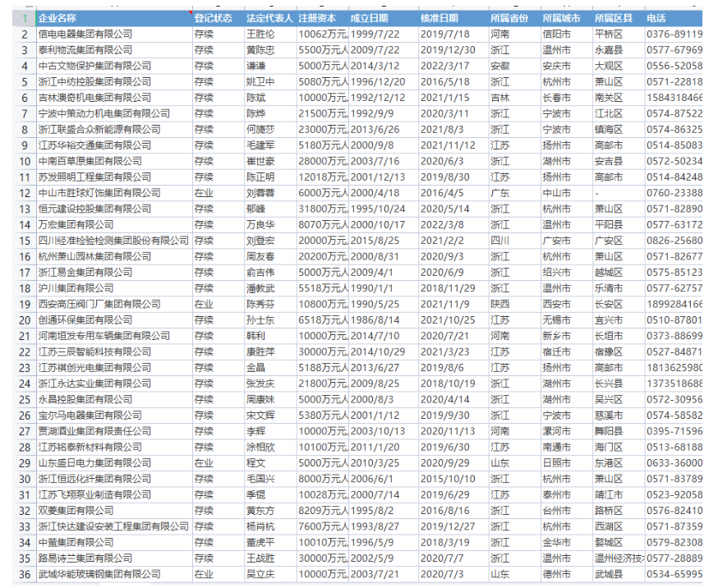Viewport: 709px width, 588px height.
Task: Click cell 中古文物保护集团有限公司
Action: 114,66
